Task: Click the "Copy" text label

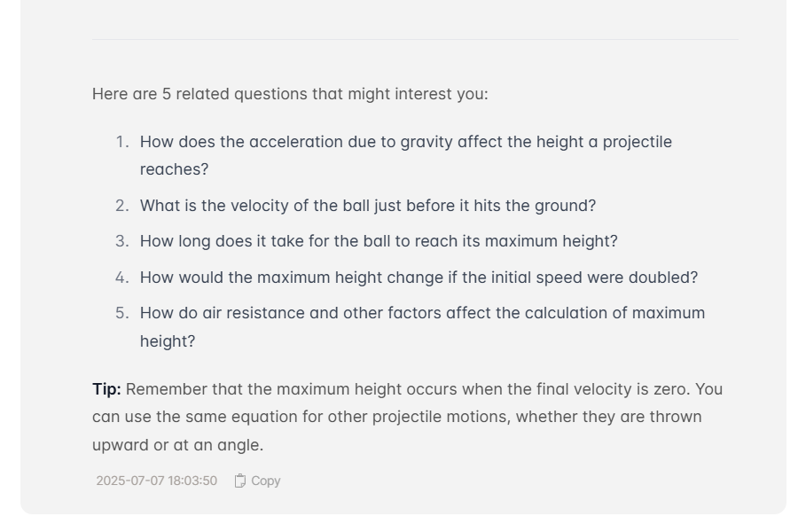Action: coord(266,481)
